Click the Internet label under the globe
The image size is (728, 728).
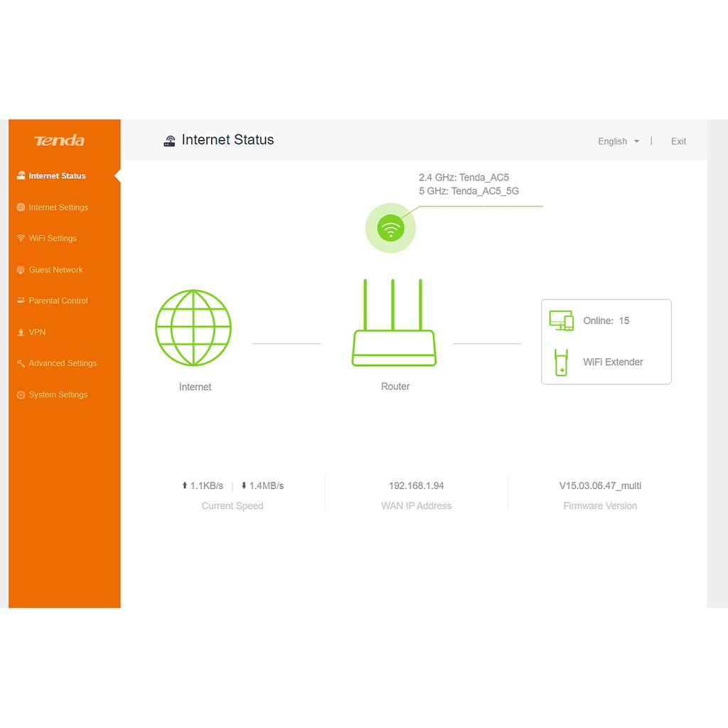point(195,387)
